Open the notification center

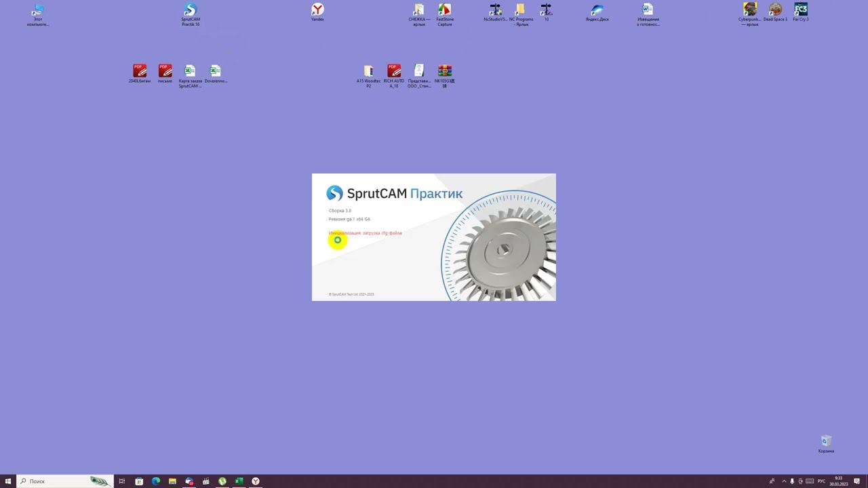(x=856, y=481)
